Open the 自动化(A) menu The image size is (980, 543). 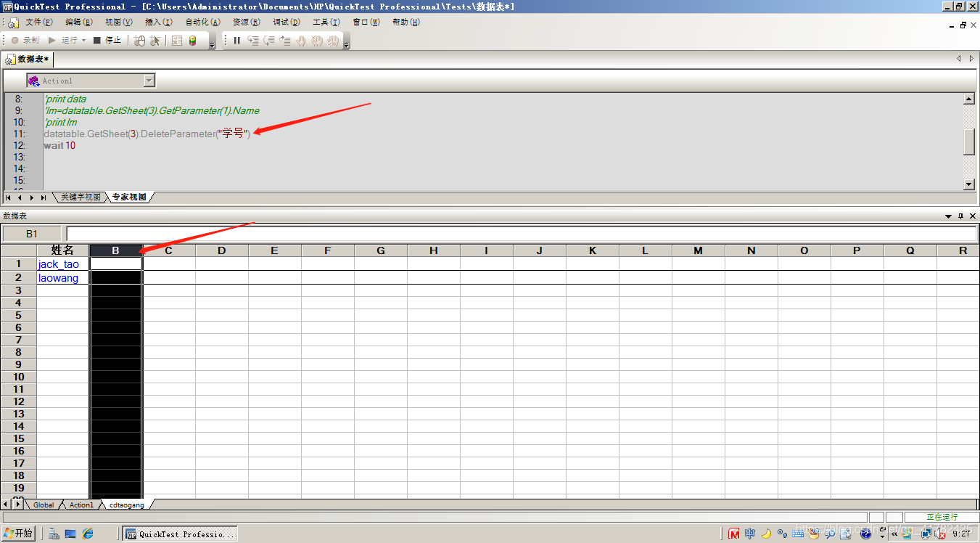[x=203, y=23]
